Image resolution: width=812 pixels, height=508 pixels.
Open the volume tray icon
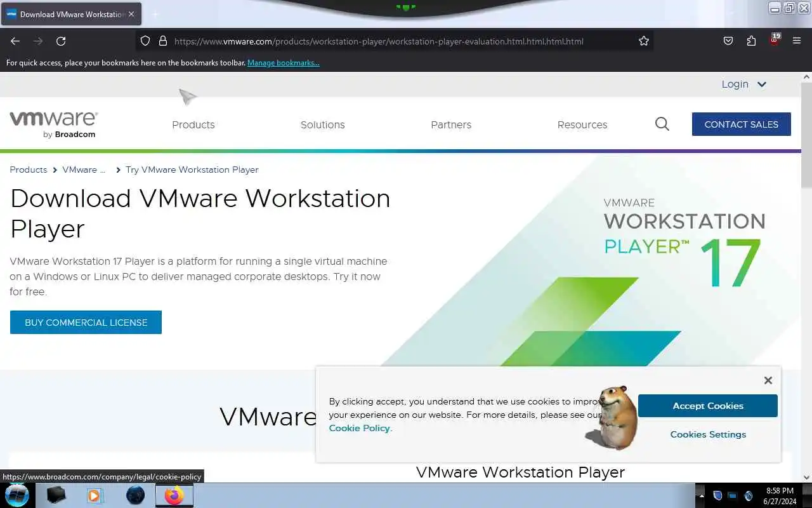(748, 495)
